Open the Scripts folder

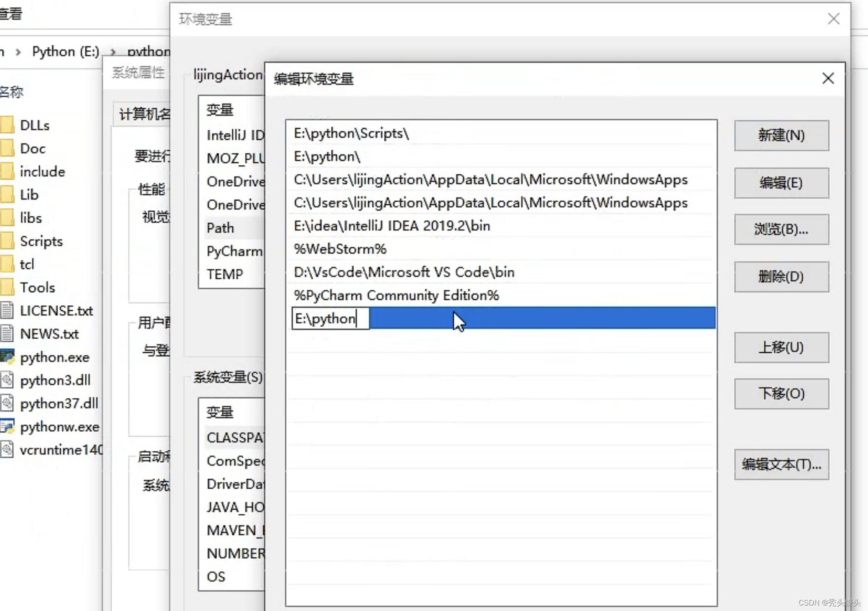point(41,241)
